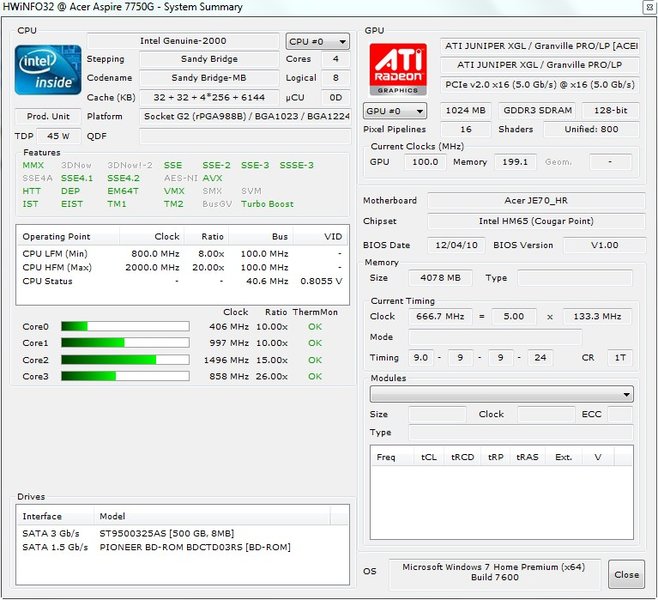Click the Intel HM65 chipset field
This screenshot has width=658, height=600.
[x=536, y=221]
